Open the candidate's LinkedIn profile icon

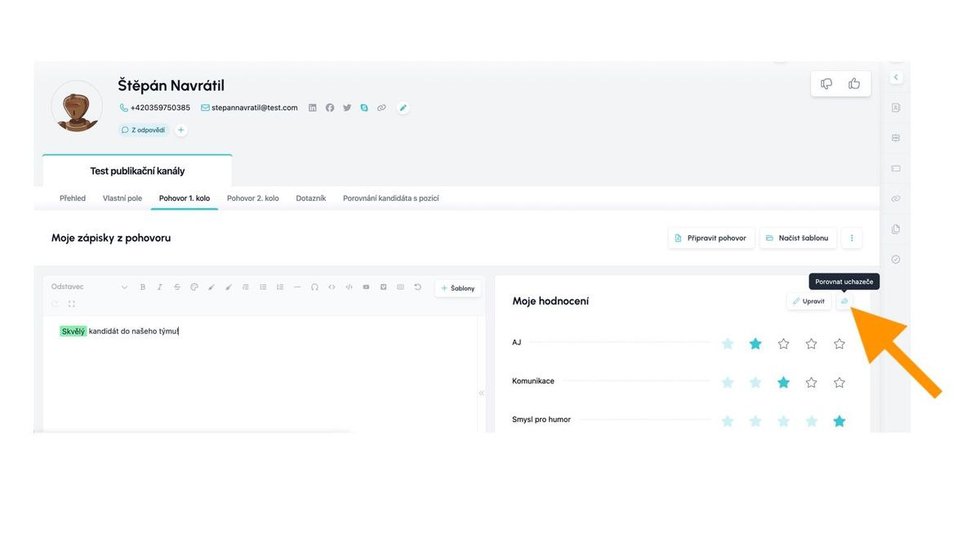312,108
